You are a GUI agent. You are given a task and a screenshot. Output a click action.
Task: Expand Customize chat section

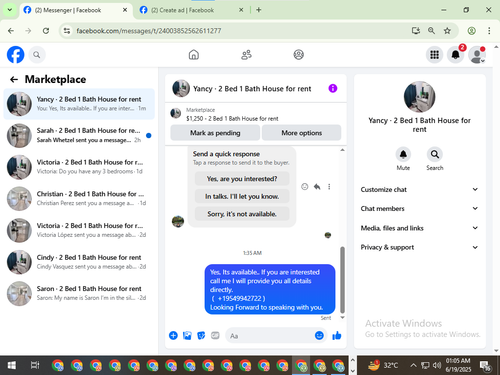pos(419,189)
